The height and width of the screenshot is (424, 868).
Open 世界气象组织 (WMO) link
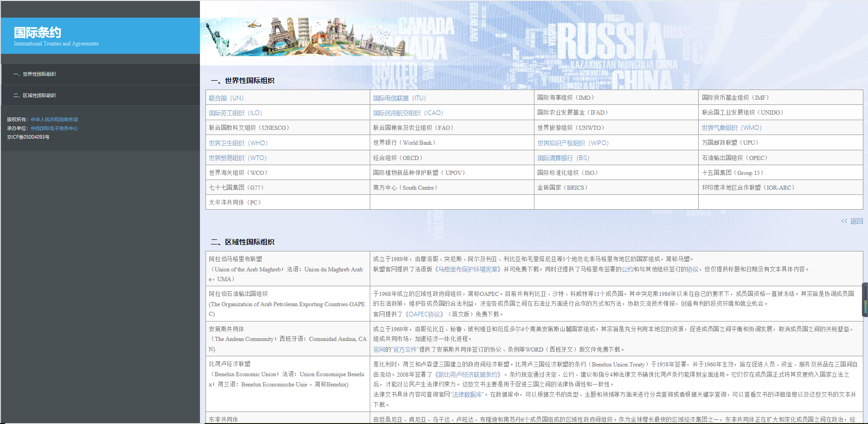732,128
